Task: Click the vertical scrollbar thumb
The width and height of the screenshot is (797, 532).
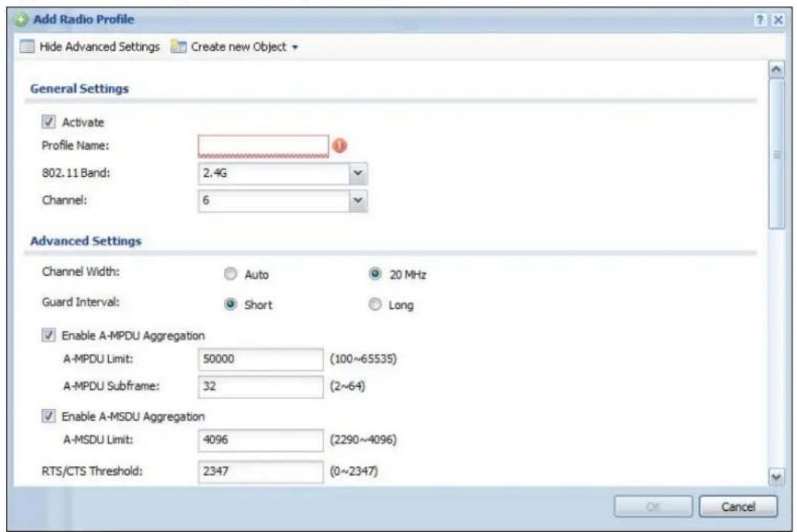Action: pos(776,154)
